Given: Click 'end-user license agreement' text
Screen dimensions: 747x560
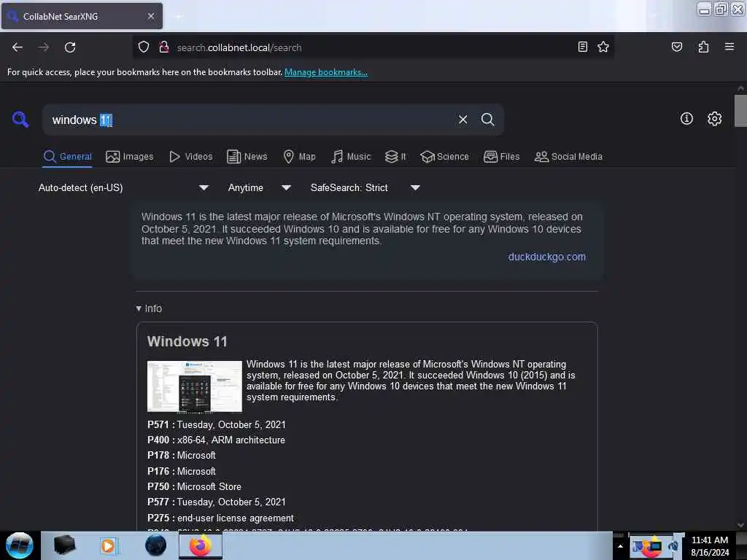Looking at the screenshot, I should pos(236,518).
